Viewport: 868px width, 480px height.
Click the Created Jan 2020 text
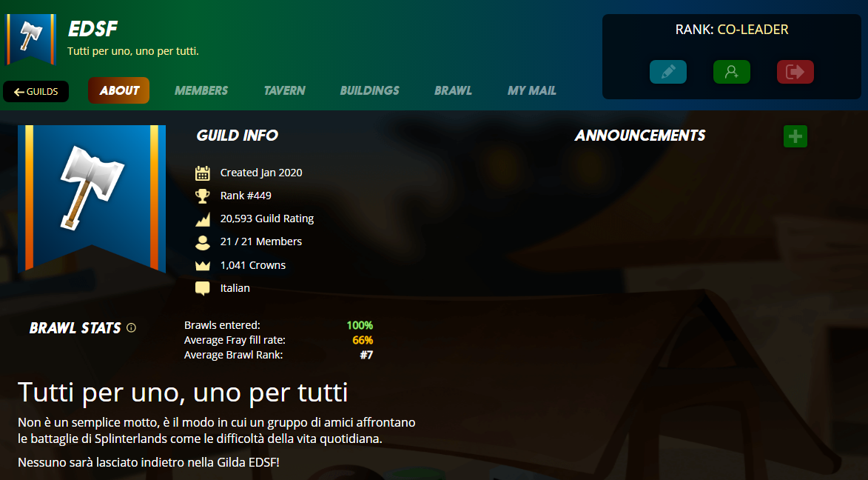click(261, 173)
